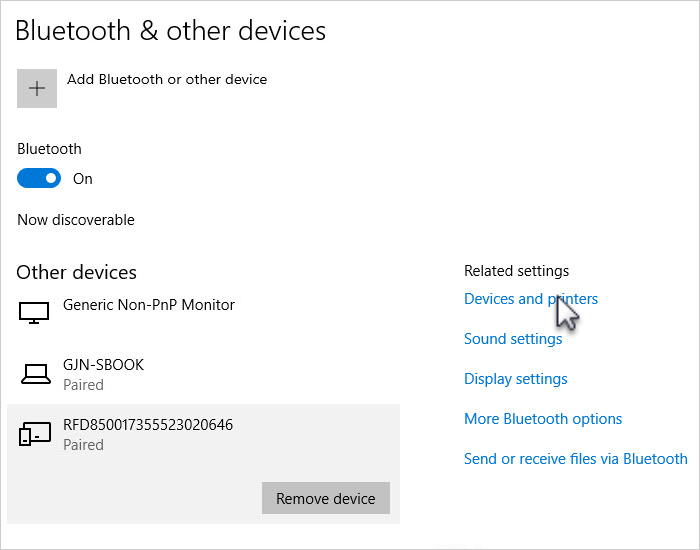700x550 pixels.
Task: Open Devices and printers link
Action: (531, 299)
